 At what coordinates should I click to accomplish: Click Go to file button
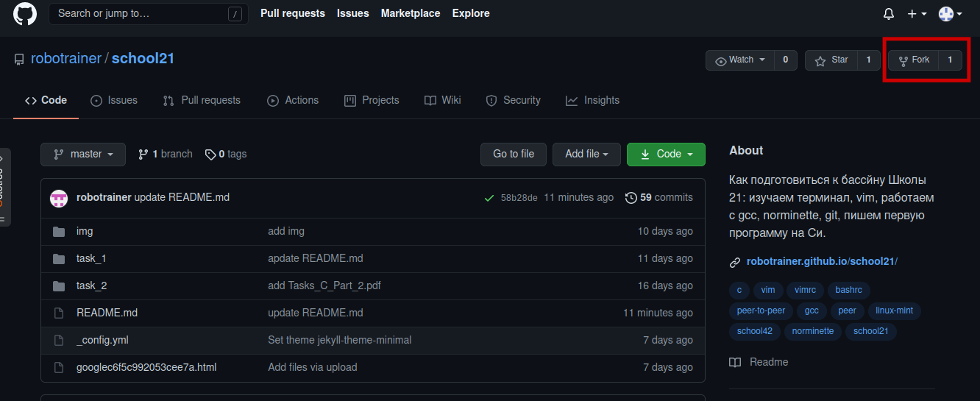tap(514, 155)
